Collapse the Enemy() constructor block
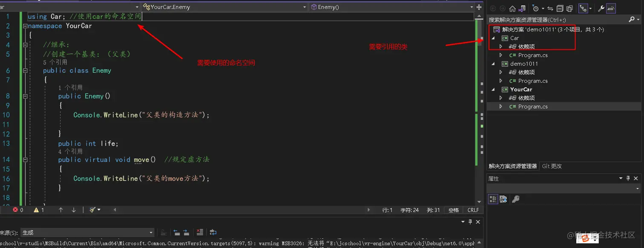The image size is (644, 248). click(x=25, y=96)
